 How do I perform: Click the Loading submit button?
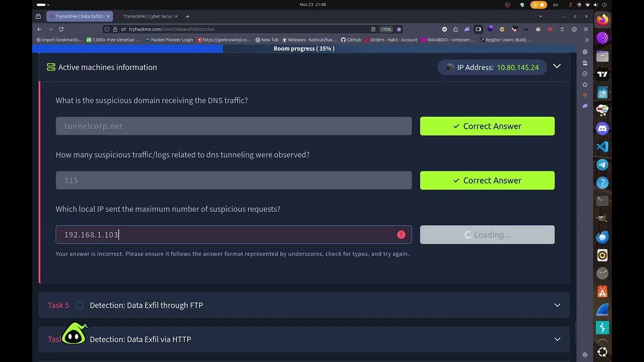(x=487, y=235)
